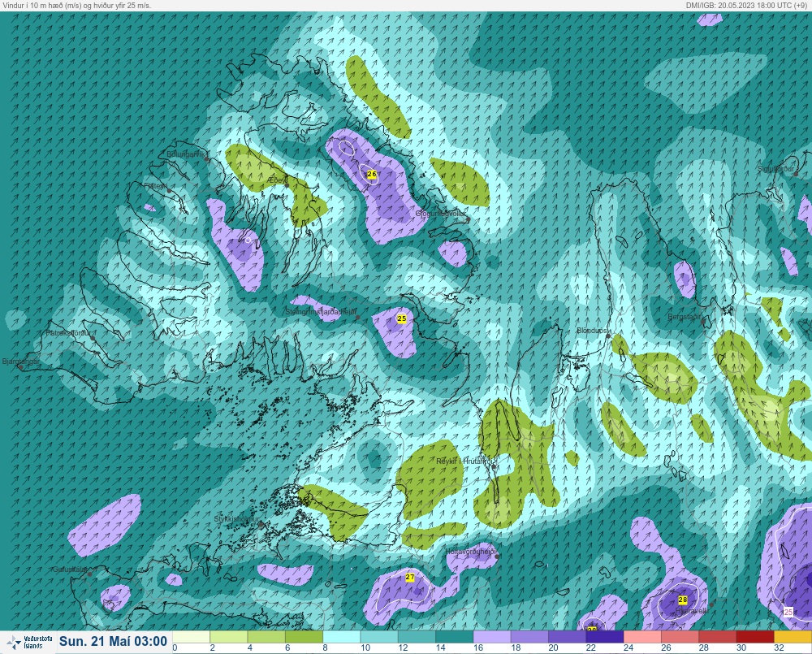812x654 pixels.
Task: Select the Hveravellir station label
Action: click(x=692, y=611)
